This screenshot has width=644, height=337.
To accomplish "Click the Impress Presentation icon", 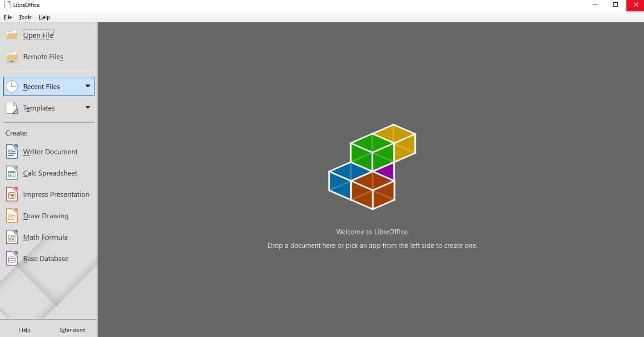I will pos(12,194).
